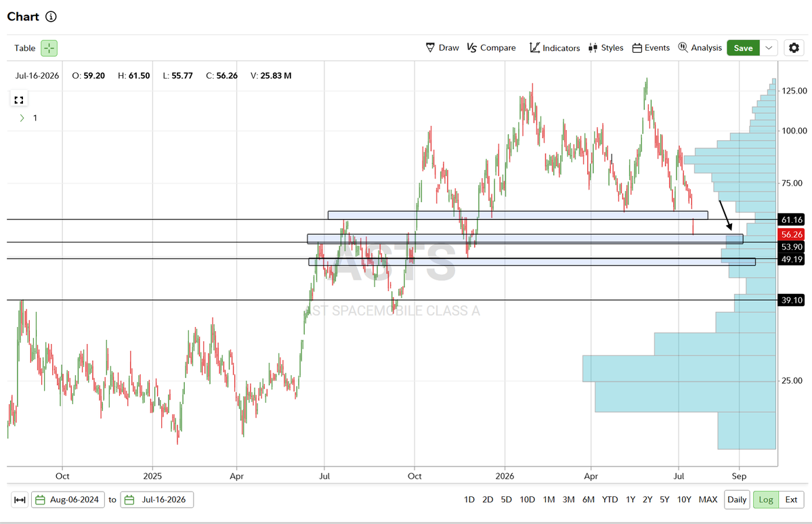Select the 2D time range
The width and height of the screenshot is (812, 524).
point(488,500)
